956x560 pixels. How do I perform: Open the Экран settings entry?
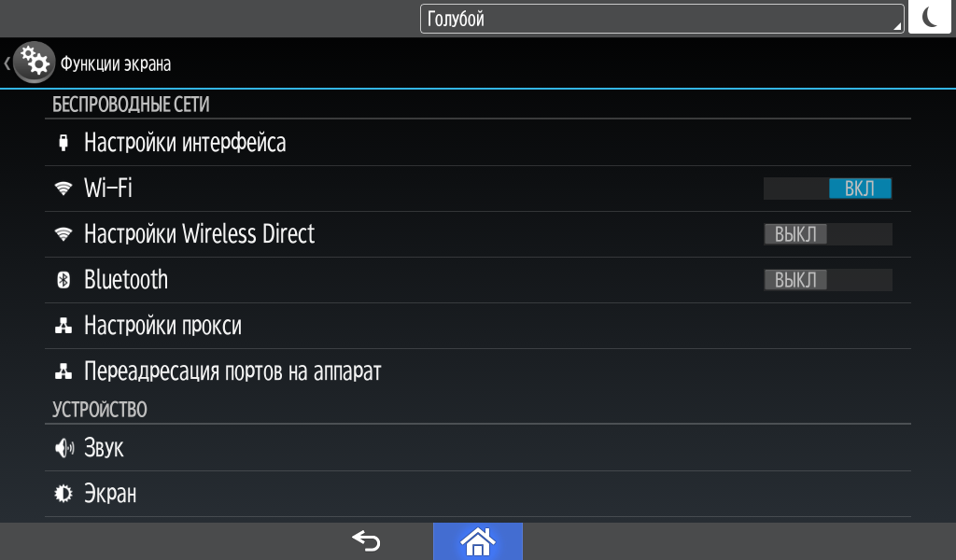click(478, 494)
